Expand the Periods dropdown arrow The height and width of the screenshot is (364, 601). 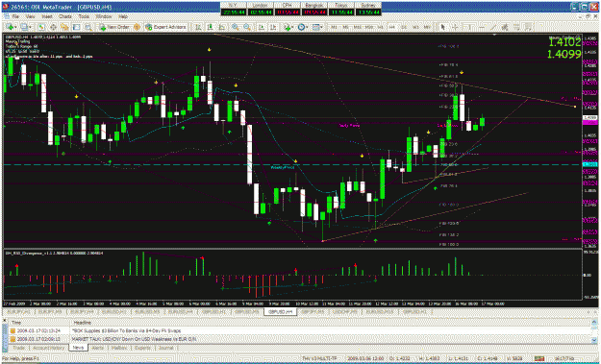[x=308, y=27]
